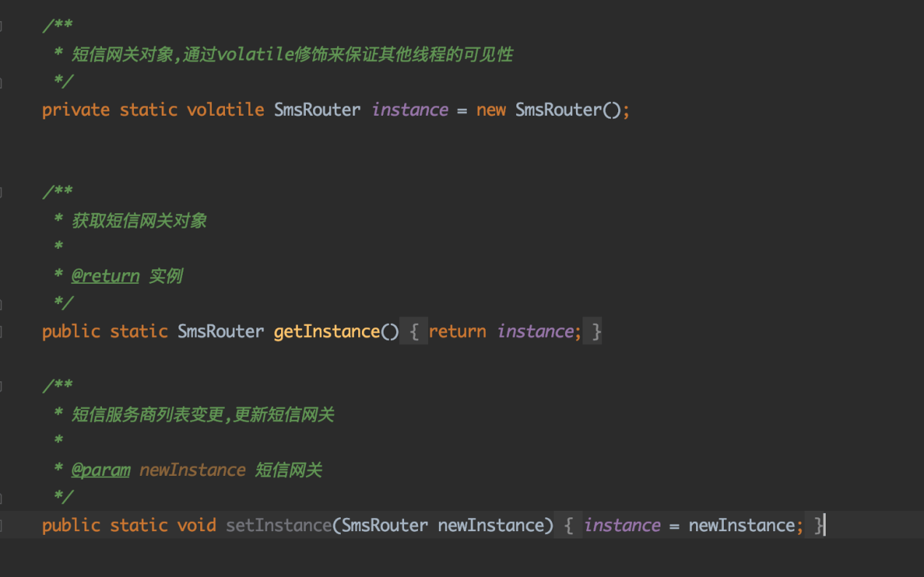The height and width of the screenshot is (577, 924).
Task: Click the void keyword in setInstance
Action: click(x=197, y=525)
